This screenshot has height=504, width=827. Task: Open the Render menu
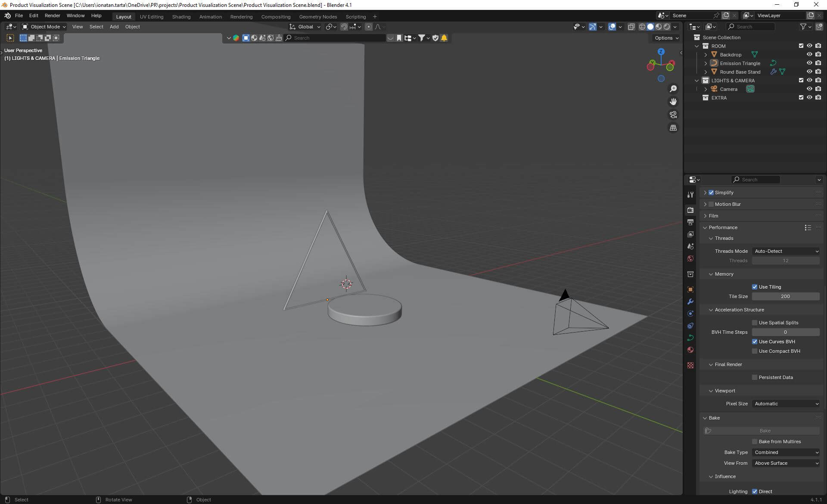tap(52, 16)
